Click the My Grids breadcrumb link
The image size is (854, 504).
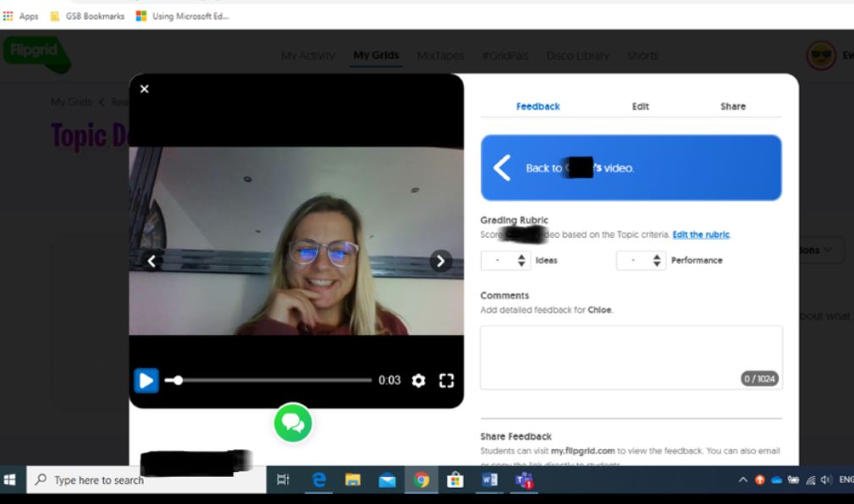coord(71,101)
